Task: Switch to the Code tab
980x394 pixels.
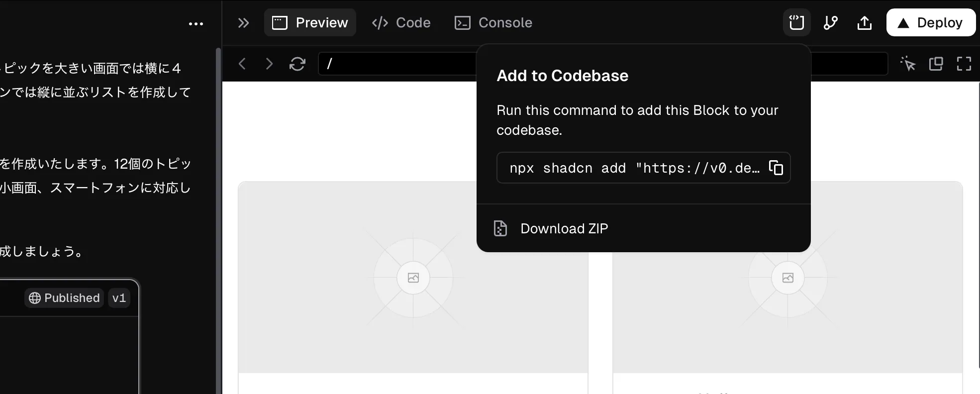Action: (x=401, y=22)
